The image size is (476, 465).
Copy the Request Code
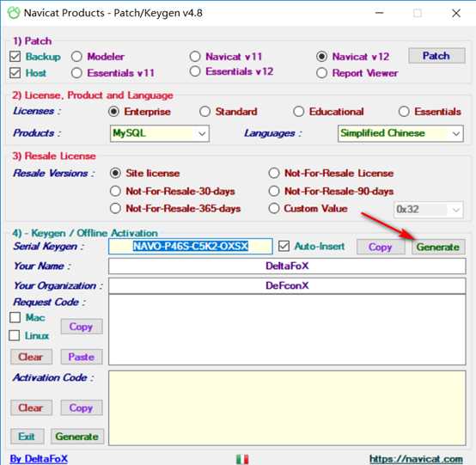click(x=82, y=327)
